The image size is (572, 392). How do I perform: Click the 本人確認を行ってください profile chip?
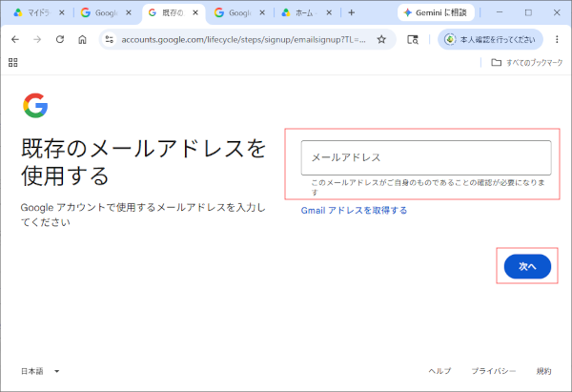pos(490,39)
